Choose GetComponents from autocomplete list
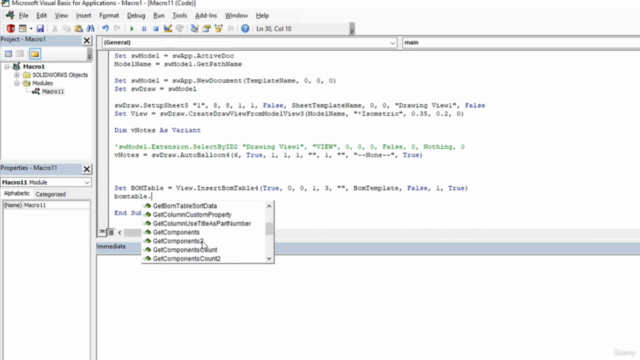This screenshot has width=640, height=360. click(176, 232)
